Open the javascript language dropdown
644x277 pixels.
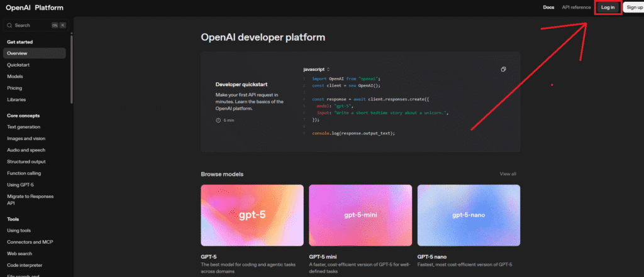[x=317, y=69]
